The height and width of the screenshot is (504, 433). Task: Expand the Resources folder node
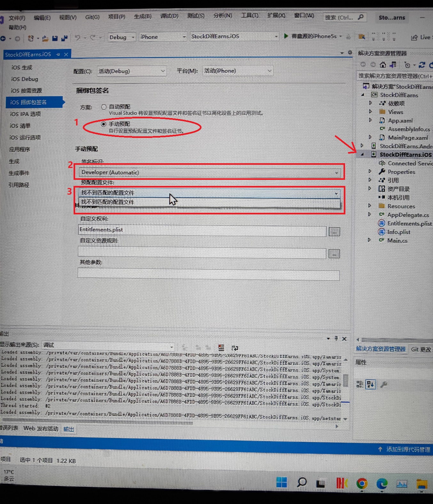click(369, 206)
